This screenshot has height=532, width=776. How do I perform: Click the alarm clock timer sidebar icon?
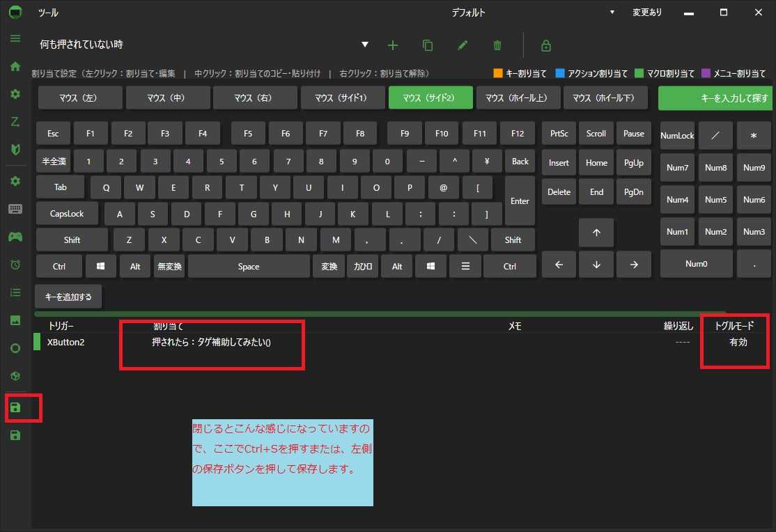pos(15,265)
